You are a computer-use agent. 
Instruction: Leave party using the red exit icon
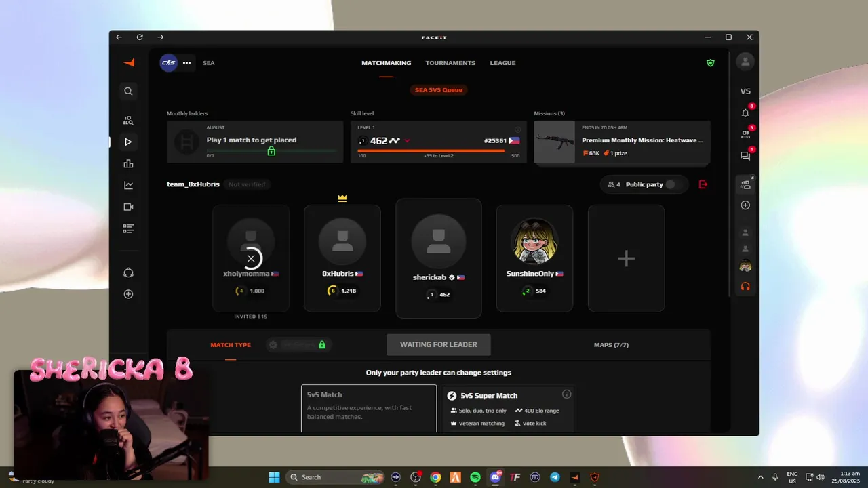pos(703,184)
